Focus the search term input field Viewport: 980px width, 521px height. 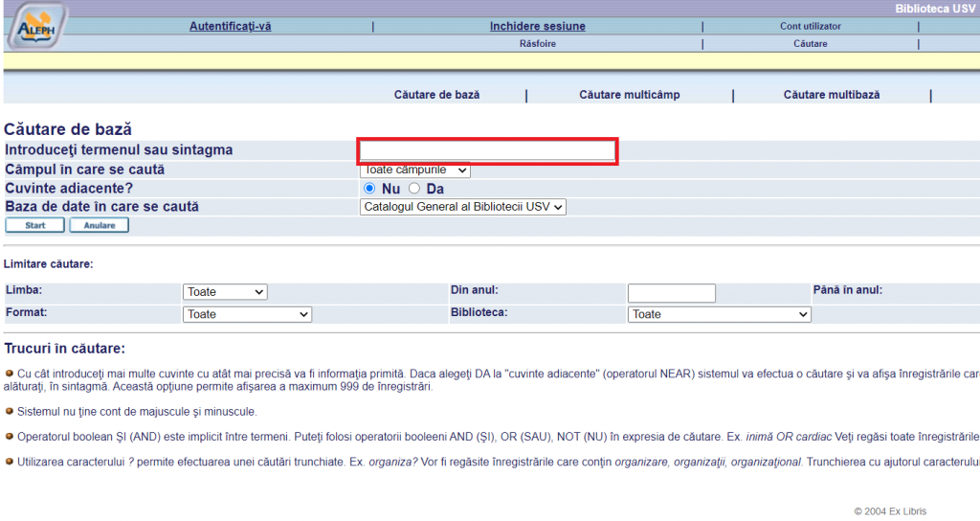[487, 151]
